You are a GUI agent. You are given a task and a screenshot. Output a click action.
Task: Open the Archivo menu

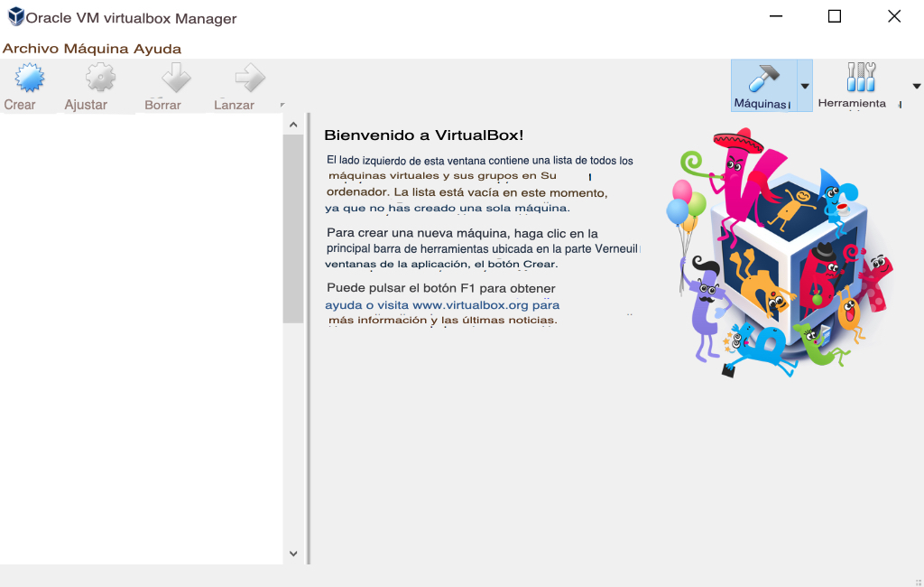(x=30, y=48)
